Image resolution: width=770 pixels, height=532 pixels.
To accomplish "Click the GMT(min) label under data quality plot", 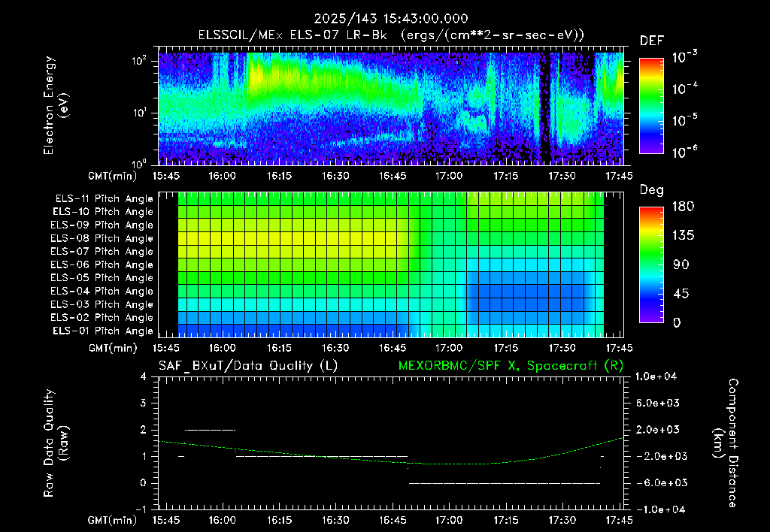I will tap(113, 520).
